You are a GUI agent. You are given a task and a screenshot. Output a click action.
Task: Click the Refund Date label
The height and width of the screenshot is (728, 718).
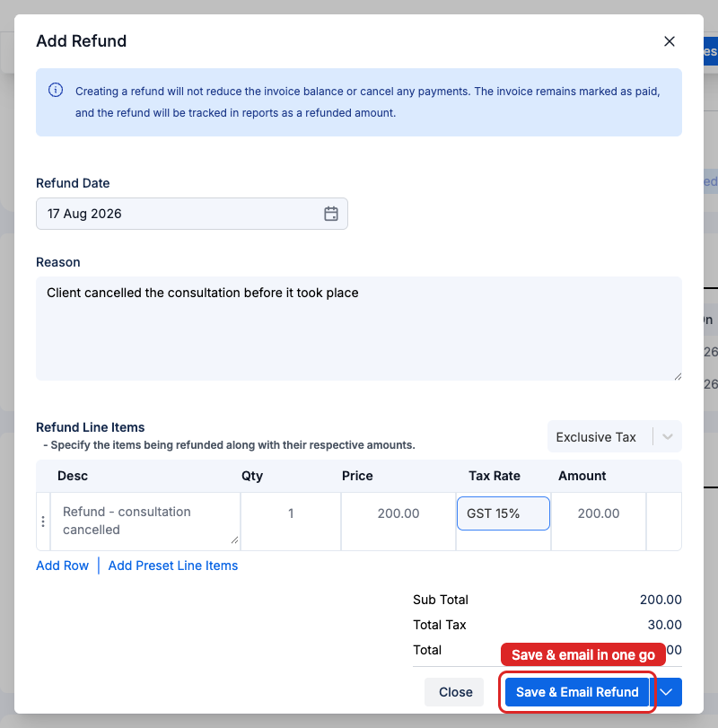coord(73,183)
